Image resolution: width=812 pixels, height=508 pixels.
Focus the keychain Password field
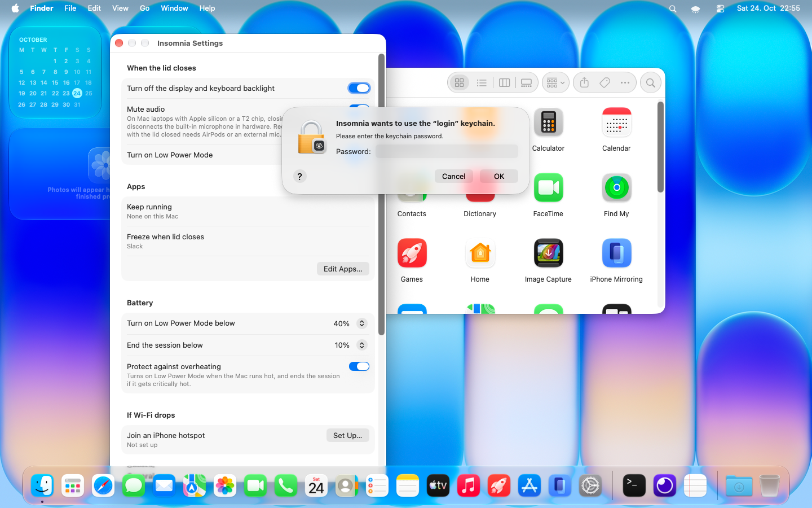point(447,151)
